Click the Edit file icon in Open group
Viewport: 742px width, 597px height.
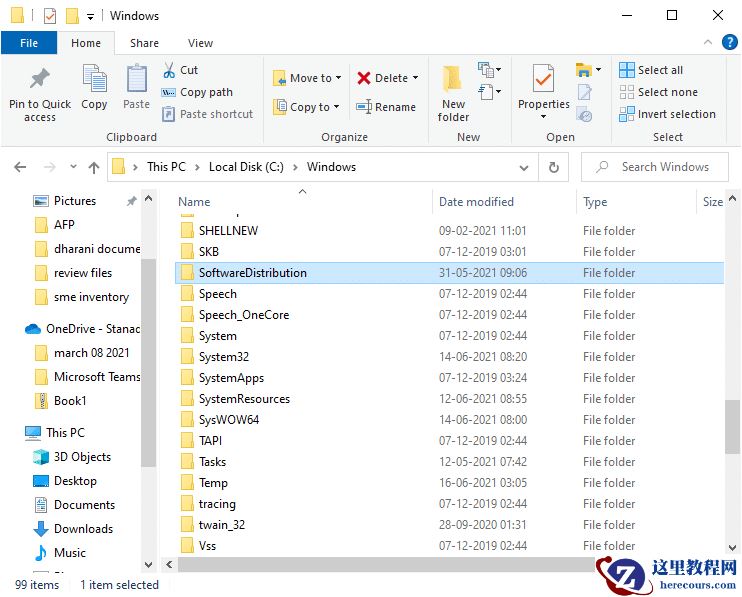tap(584, 92)
